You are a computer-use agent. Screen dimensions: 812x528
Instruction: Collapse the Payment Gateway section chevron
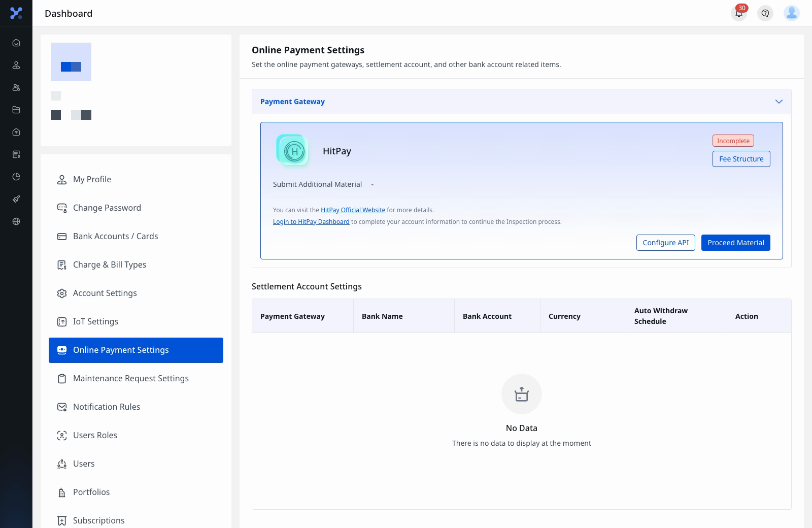point(779,102)
